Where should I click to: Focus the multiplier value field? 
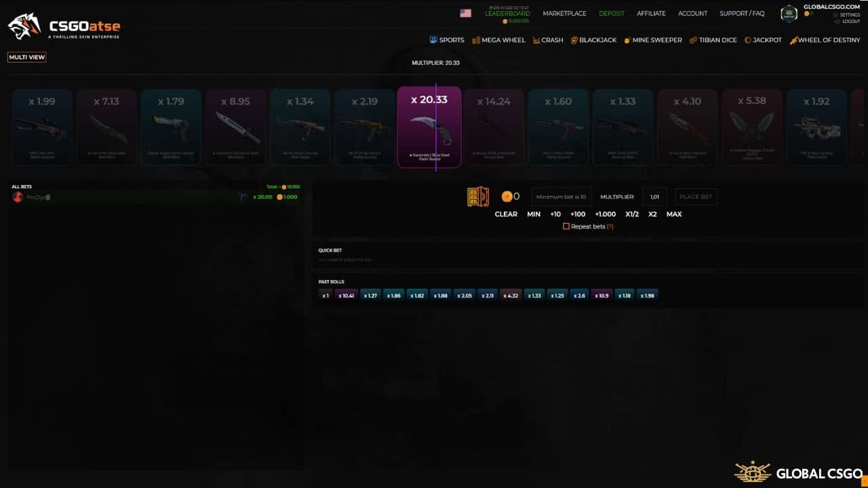pos(654,197)
